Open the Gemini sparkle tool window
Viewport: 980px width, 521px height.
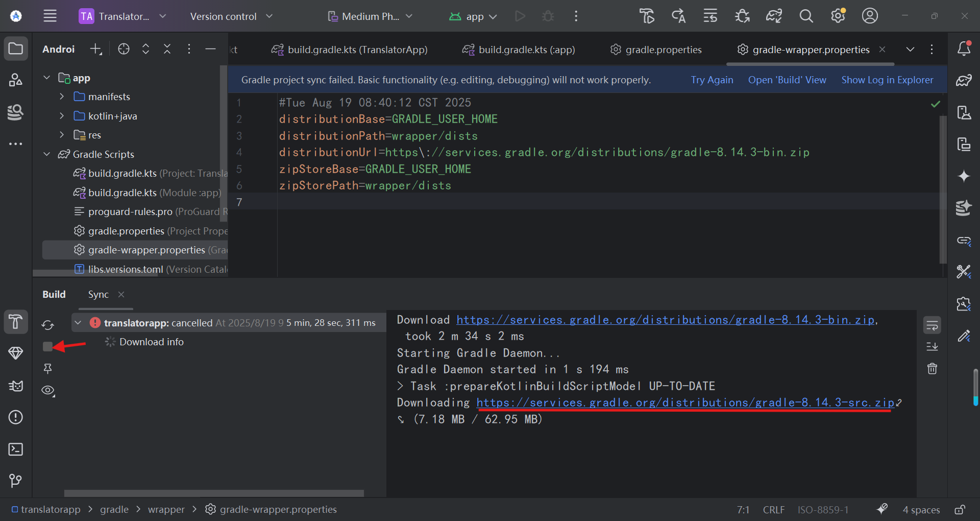coord(964,176)
